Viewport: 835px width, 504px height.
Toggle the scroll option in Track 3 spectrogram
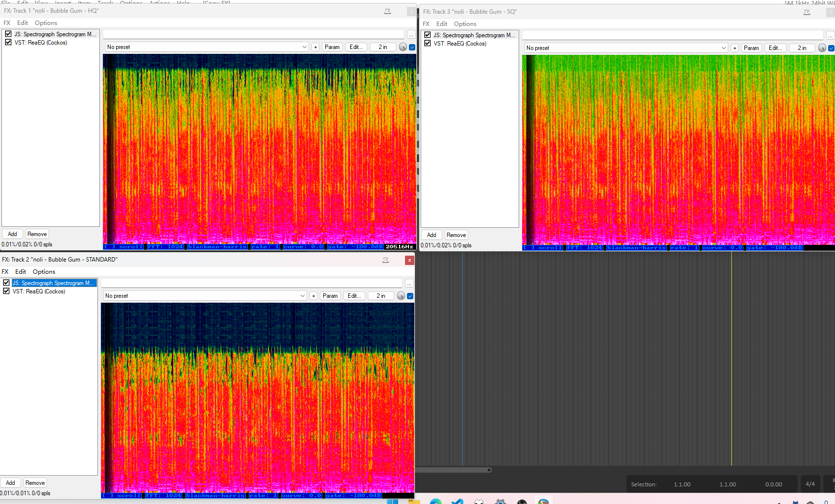click(543, 248)
